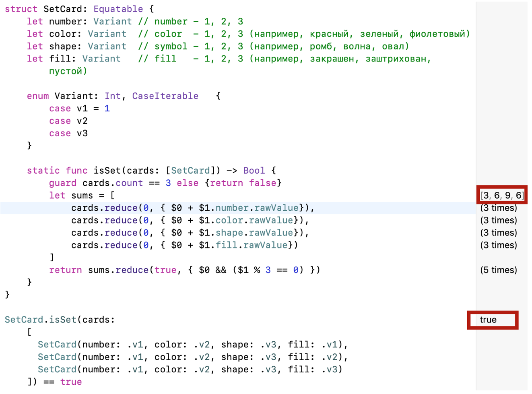This screenshot has width=532, height=394.
Task: Click "enum Variant: Int, CaseIterable" line
Action: click(x=124, y=96)
